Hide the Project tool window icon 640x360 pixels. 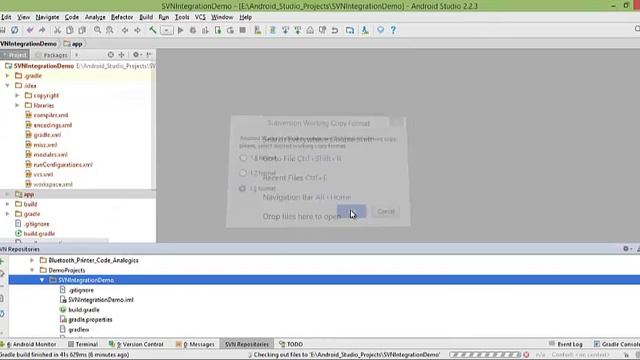(149, 55)
